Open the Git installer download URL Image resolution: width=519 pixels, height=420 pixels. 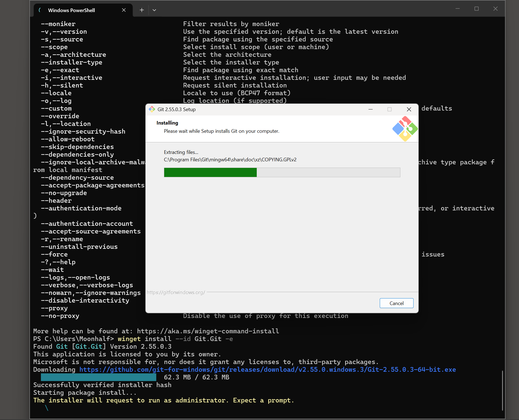point(267,370)
